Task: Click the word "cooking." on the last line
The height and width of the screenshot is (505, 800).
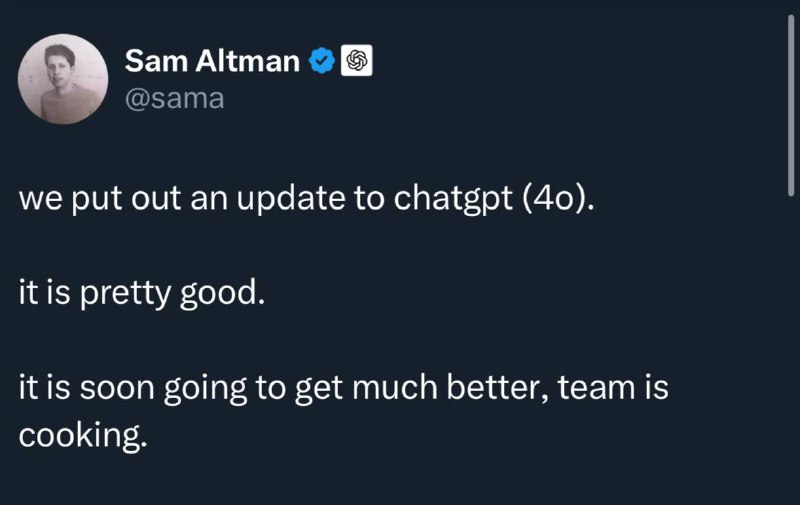Action: (83, 437)
